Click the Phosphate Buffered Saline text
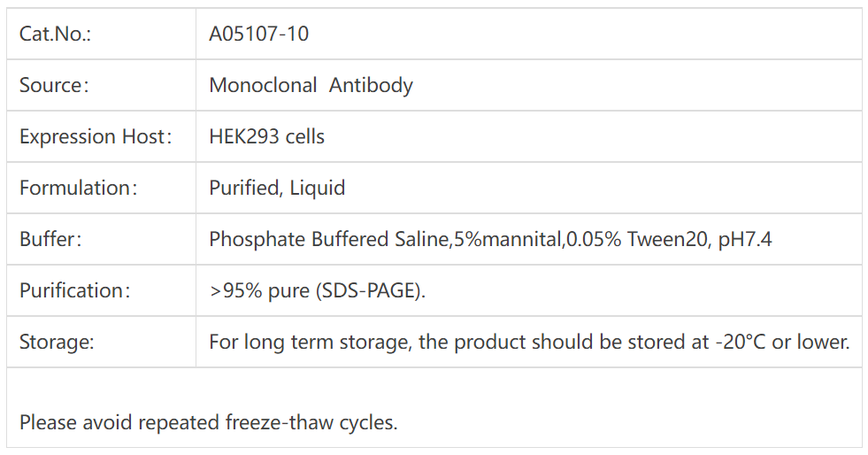868x455 pixels. pos(328,240)
